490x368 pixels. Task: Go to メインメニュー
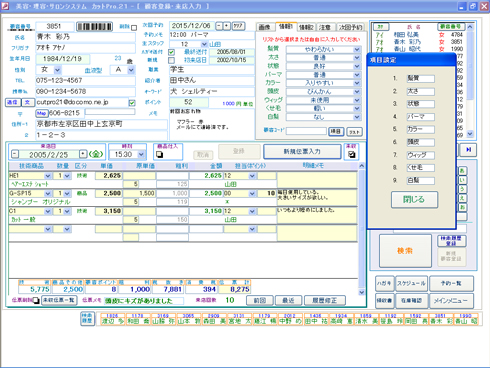tap(451, 301)
